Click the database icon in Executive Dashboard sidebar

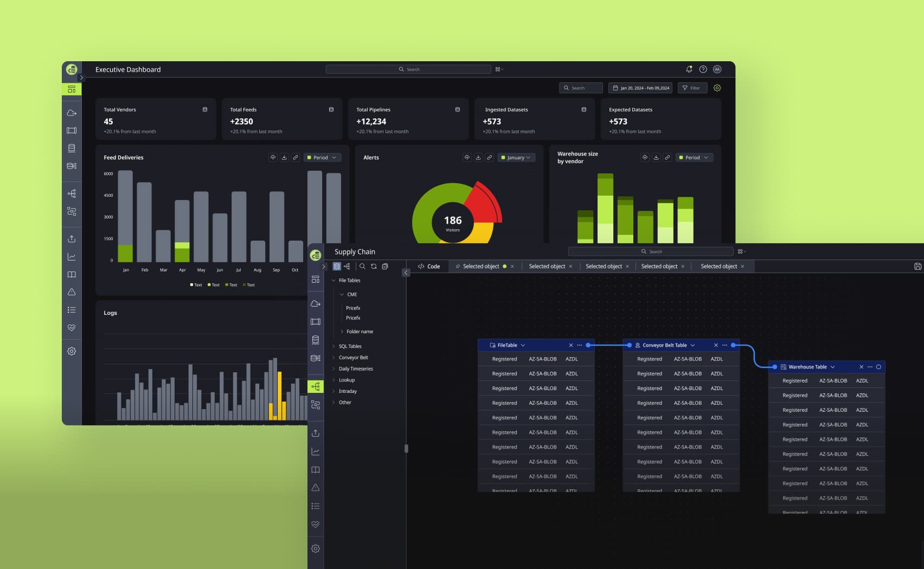[x=72, y=148]
